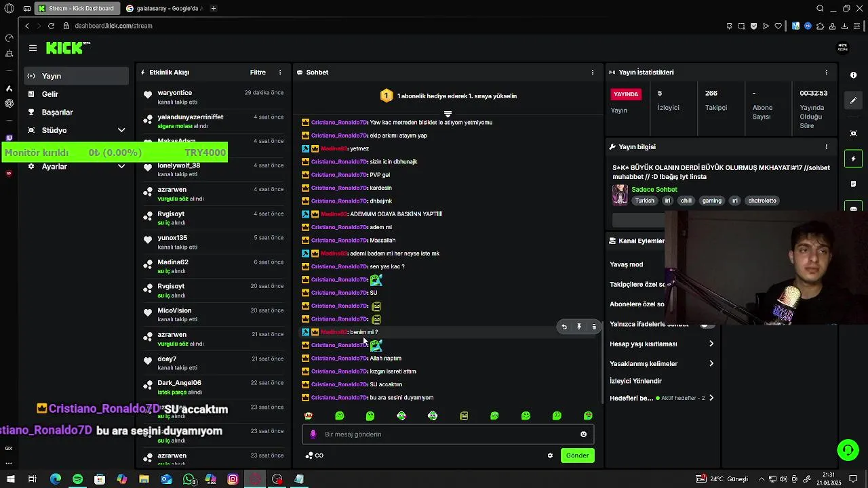
Task: Open a new browser tab with plus icon
Action: pyautogui.click(x=213, y=8)
